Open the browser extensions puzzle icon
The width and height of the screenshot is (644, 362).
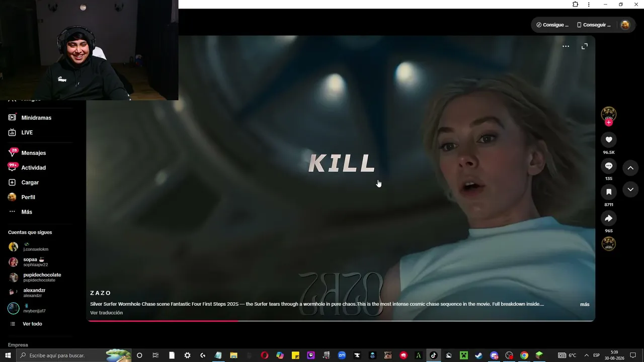576,5
